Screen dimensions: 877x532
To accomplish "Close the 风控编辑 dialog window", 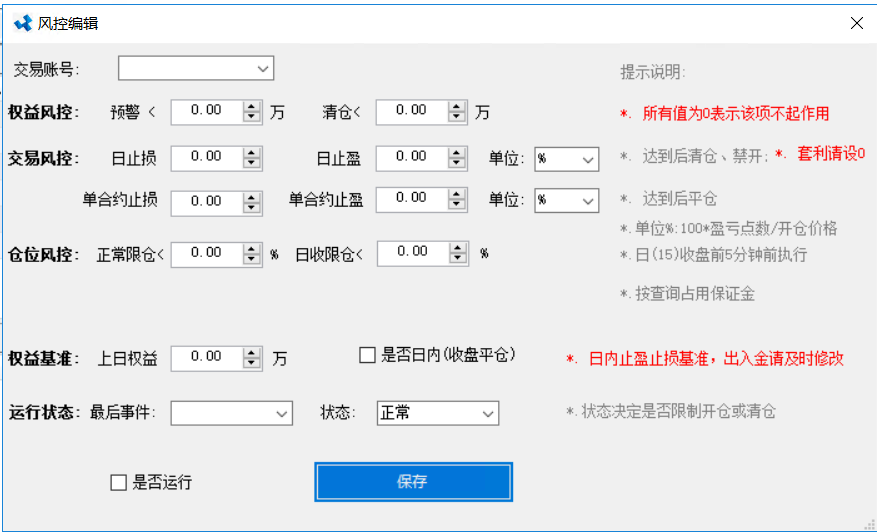I will tap(856, 23).
